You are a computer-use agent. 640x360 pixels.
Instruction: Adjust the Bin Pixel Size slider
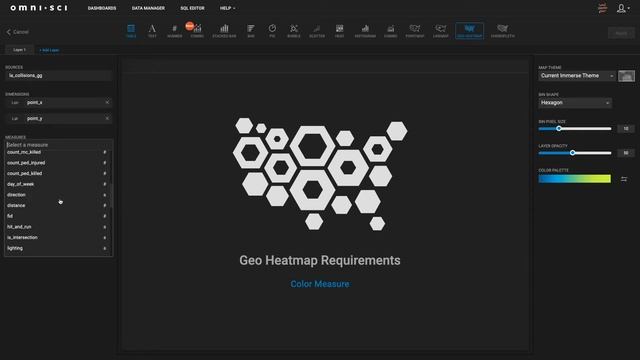tap(559, 129)
